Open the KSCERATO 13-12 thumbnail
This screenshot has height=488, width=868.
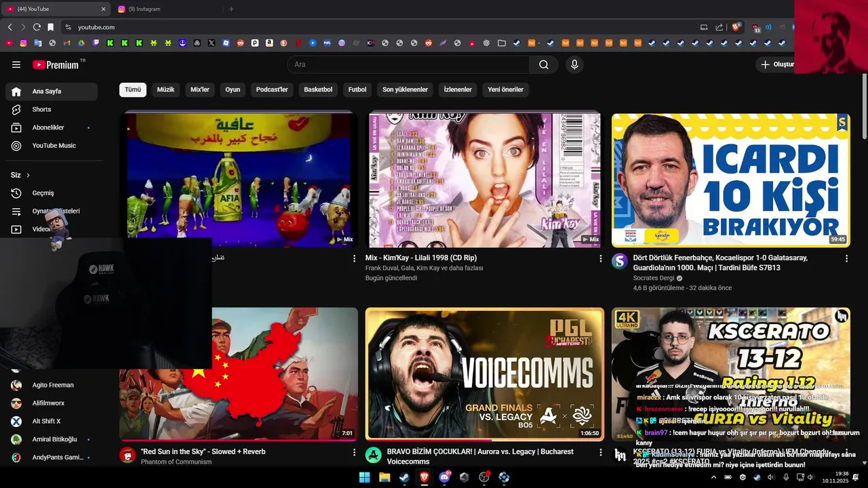click(730, 374)
